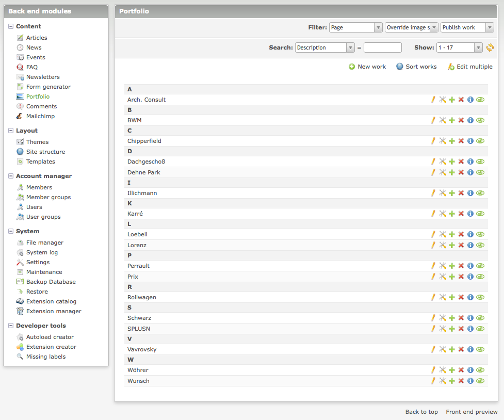The width and height of the screenshot is (504, 420).
Task: Toggle visibility eye for Arch. Consult
Action: coord(480,100)
